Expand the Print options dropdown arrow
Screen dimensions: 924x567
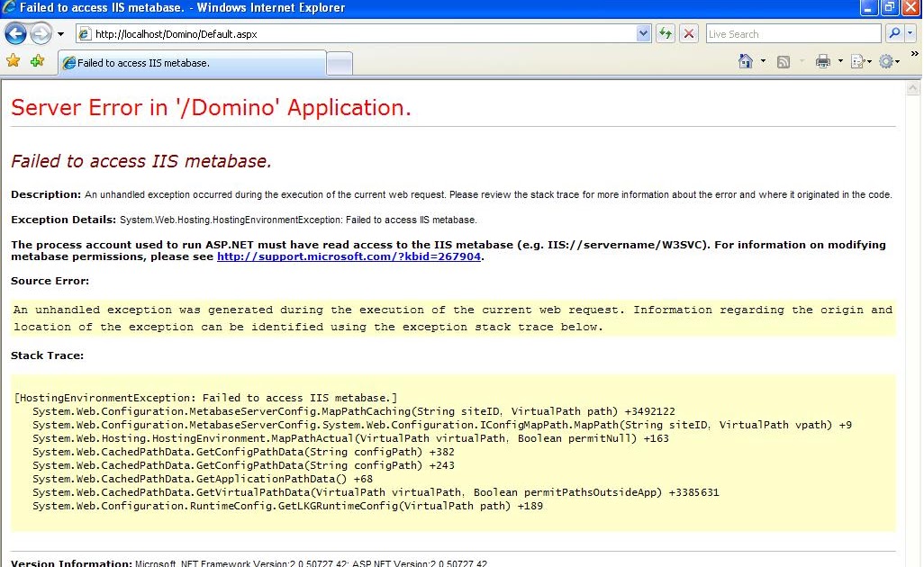[x=840, y=61]
